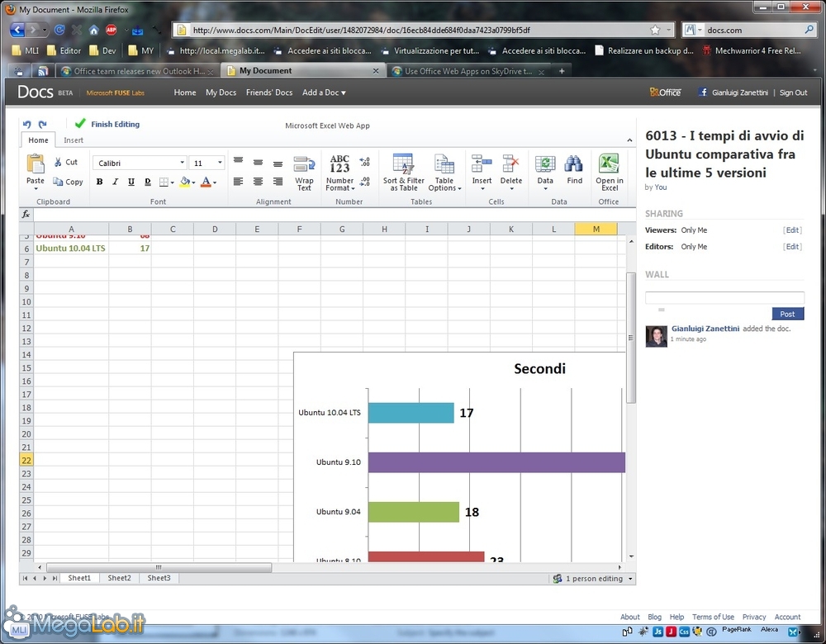The width and height of the screenshot is (826, 644).
Task: Click the Paste clipboard icon
Action: coord(36,163)
